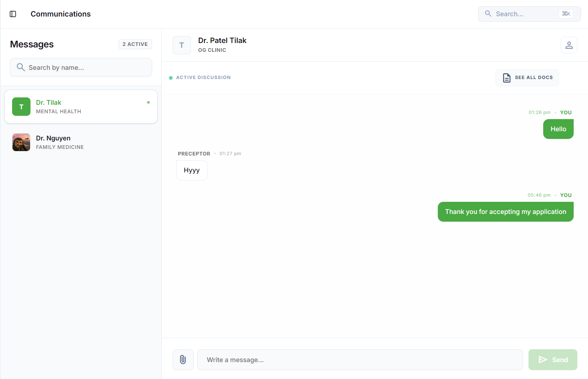The width and height of the screenshot is (588, 379).
Task: Click the Dr. Patel Tilak header name
Action: coord(222,40)
